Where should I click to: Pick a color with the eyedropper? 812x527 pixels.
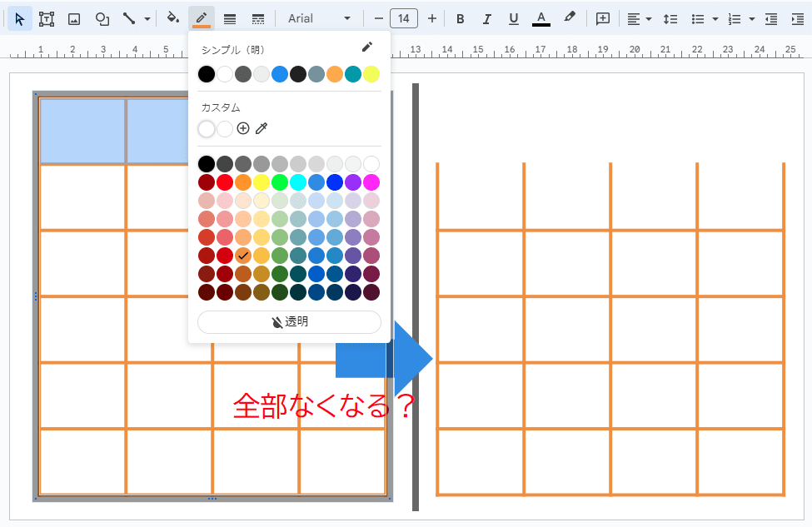pyautogui.click(x=262, y=128)
